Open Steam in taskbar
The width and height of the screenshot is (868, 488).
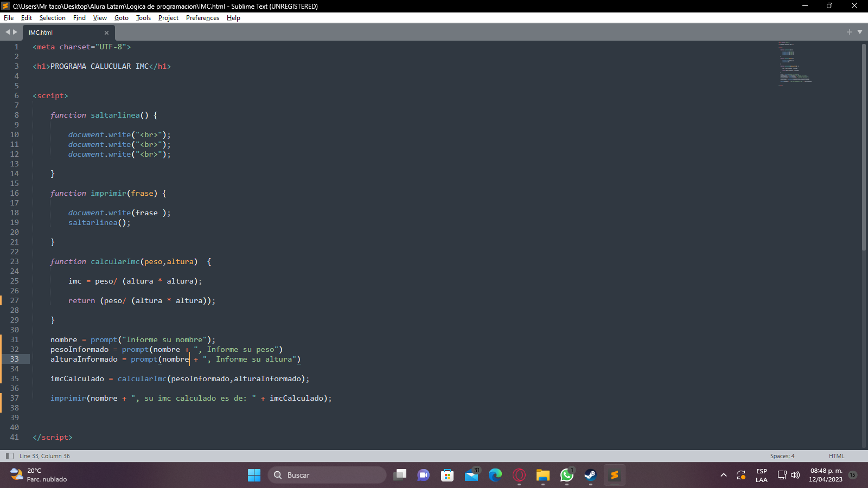pyautogui.click(x=590, y=475)
